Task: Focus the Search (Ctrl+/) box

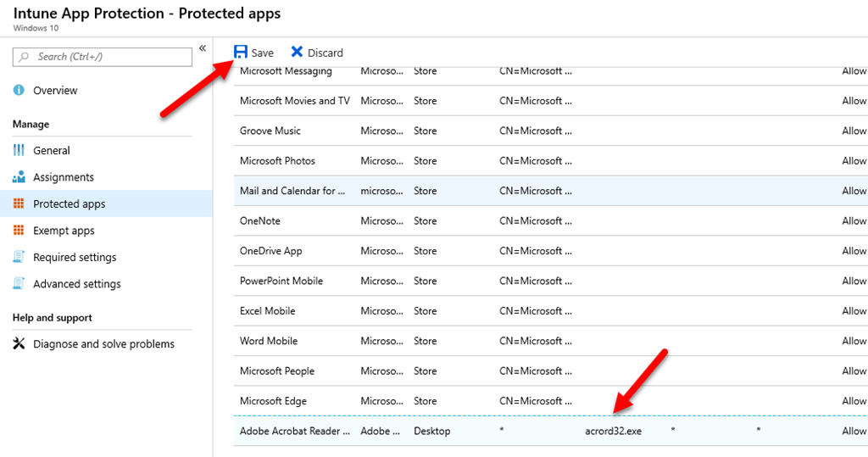Action: coord(110,57)
